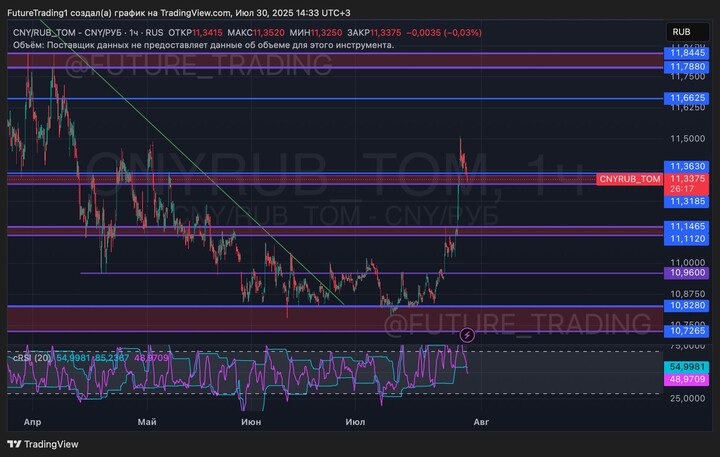Click the CNY/RUB_TOM symbol title in legend

[67, 33]
